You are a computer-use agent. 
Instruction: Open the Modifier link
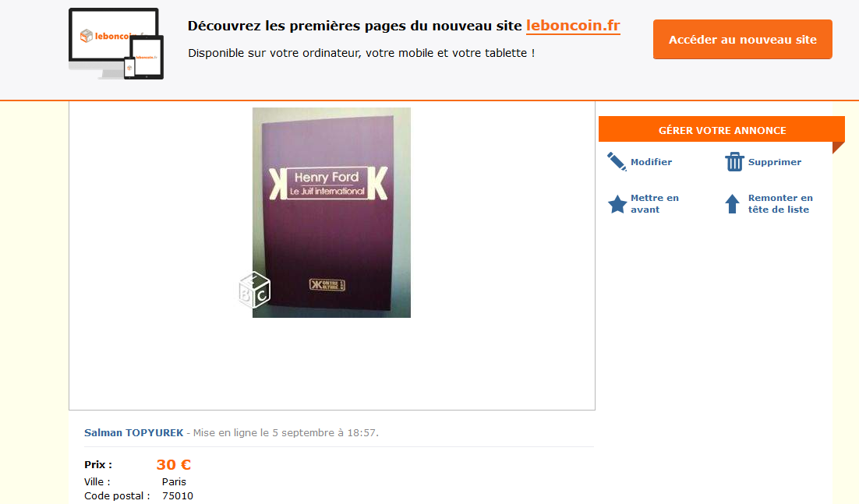tap(651, 162)
